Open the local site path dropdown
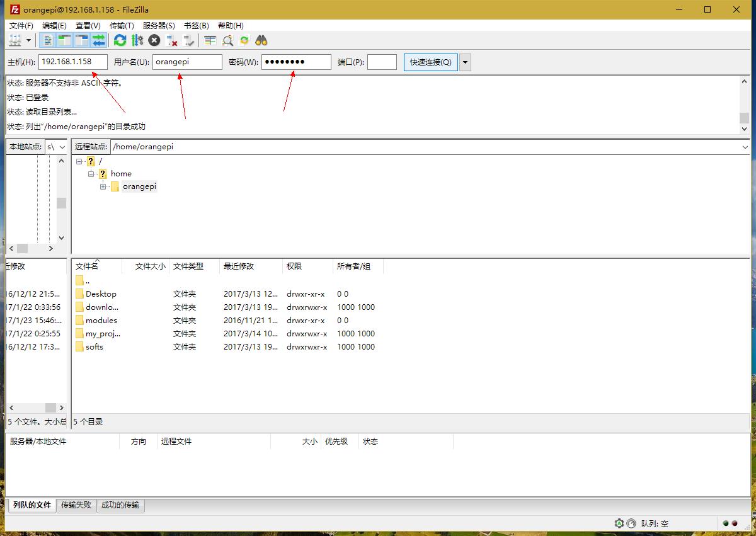The height and width of the screenshot is (536, 756). click(x=62, y=147)
